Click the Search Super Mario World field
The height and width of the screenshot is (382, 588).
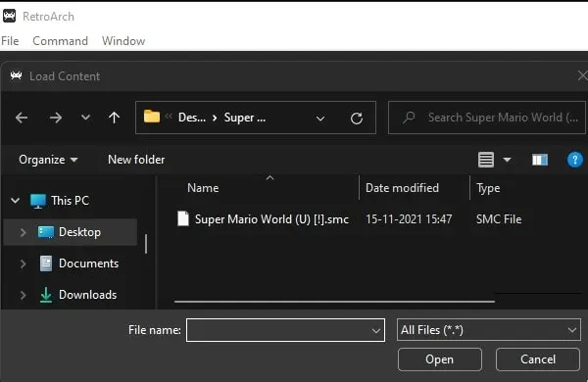coord(487,118)
